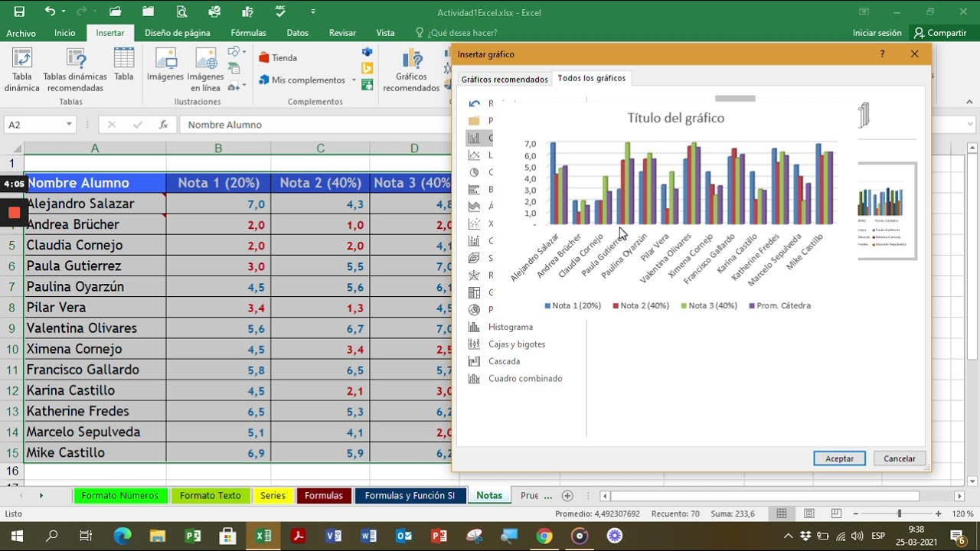Click the insert function fx icon
The width and height of the screenshot is (980, 551).
coord(163,125)
